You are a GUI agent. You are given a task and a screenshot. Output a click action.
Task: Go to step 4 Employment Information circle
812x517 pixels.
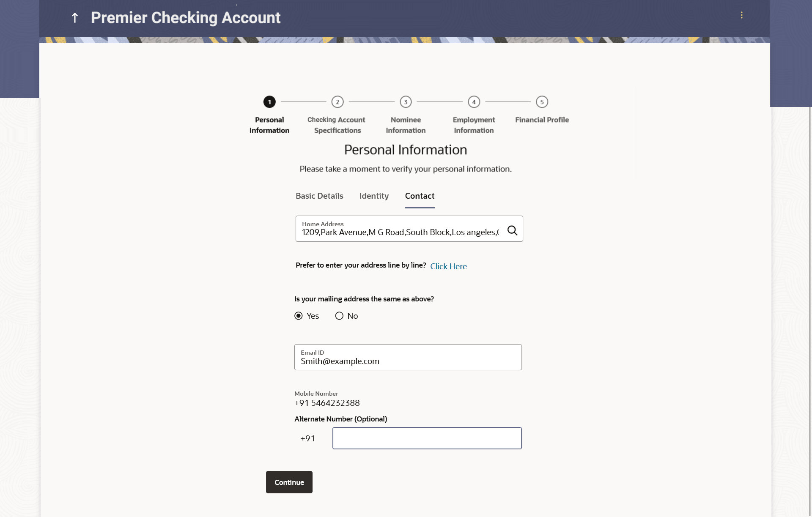(474, 102)
